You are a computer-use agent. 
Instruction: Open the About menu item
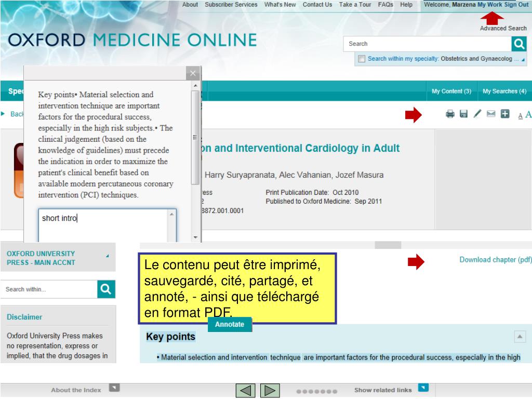(190, 5)
